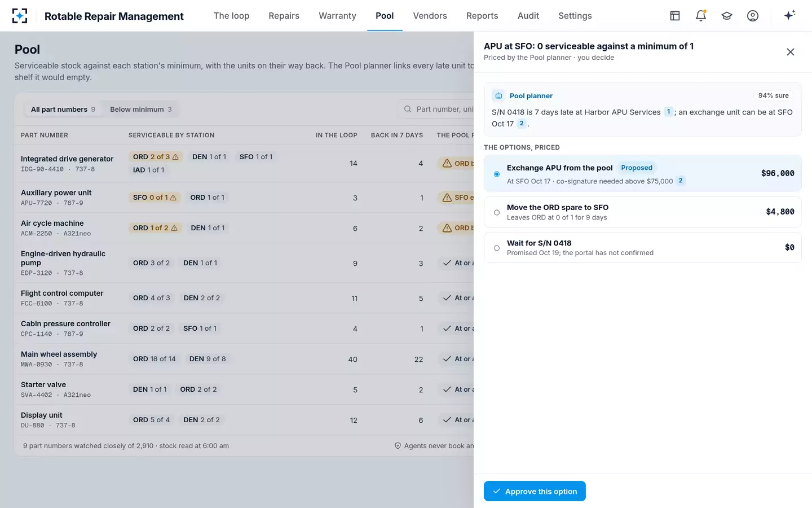The width and height of the screenshot is (812, 508).
Task: Click the warning status in Auxiliary power unit row
Action: point(447,198)
